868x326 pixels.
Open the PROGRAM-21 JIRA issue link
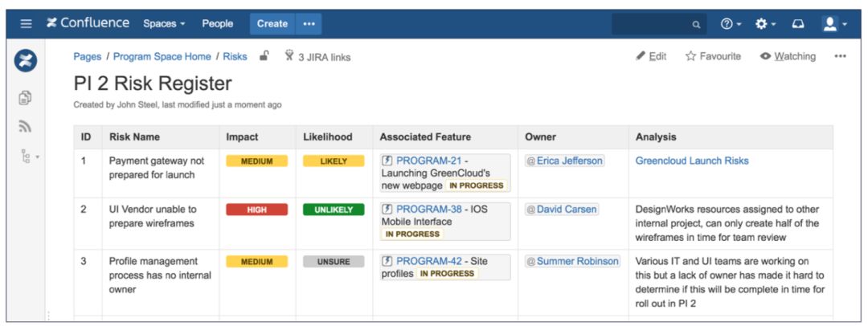click(429, 161)
